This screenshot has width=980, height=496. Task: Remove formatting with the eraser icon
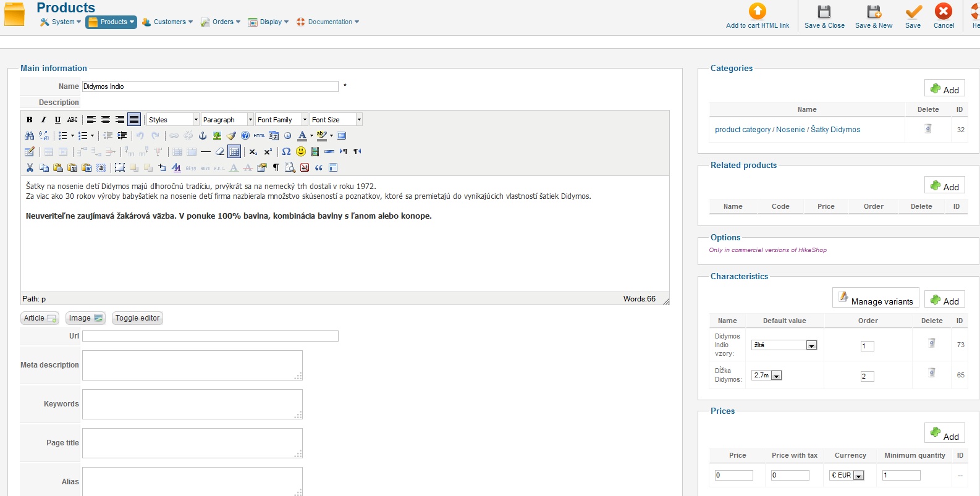(x=220, y=152)
